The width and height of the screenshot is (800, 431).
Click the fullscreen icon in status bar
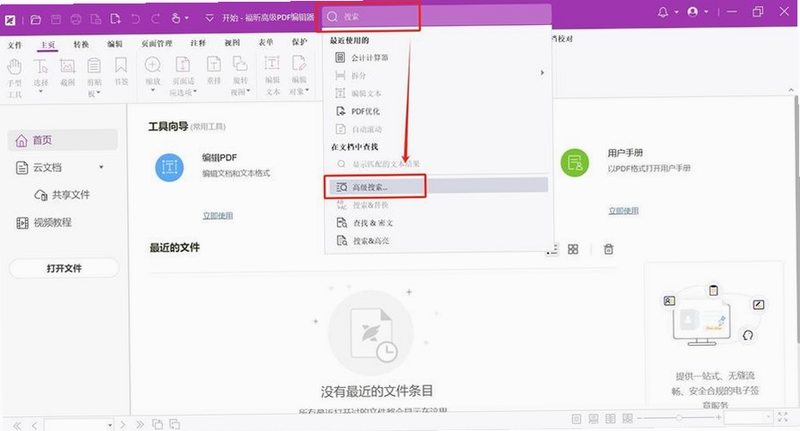tap(783, 418)
